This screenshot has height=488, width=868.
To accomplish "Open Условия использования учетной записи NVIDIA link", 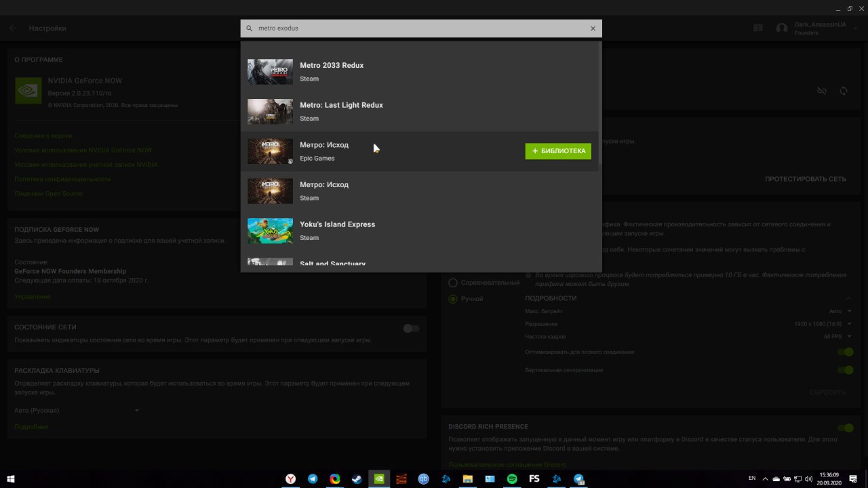I will click(86, 165).
